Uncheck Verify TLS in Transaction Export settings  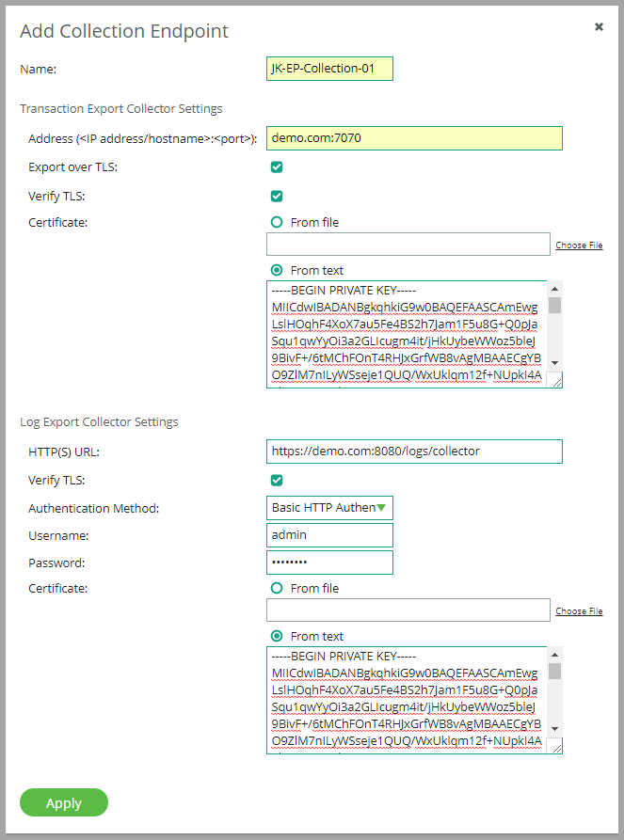(277, 197)
